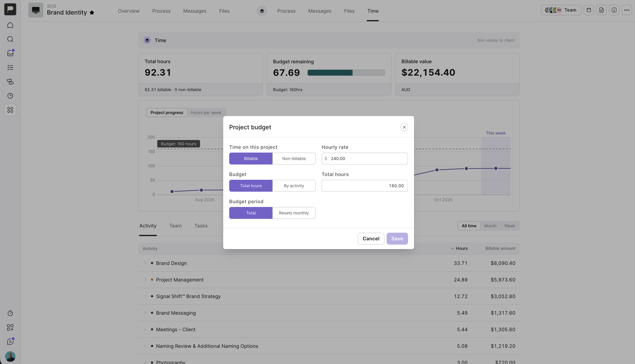The height and width of the screenshot is (364, 635).
Task: Open the task checklist icon in sidebar
Action: click(10, 67)
